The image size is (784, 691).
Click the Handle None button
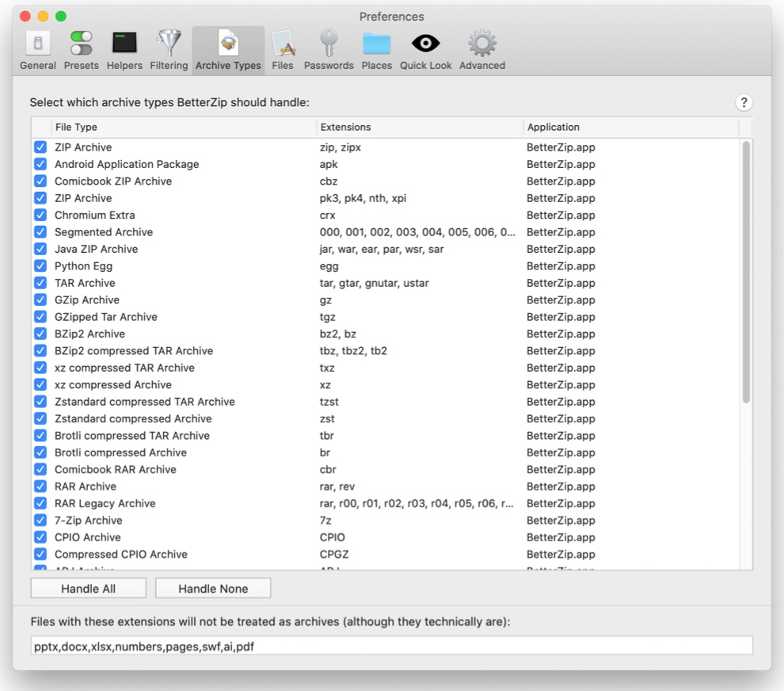213,589
